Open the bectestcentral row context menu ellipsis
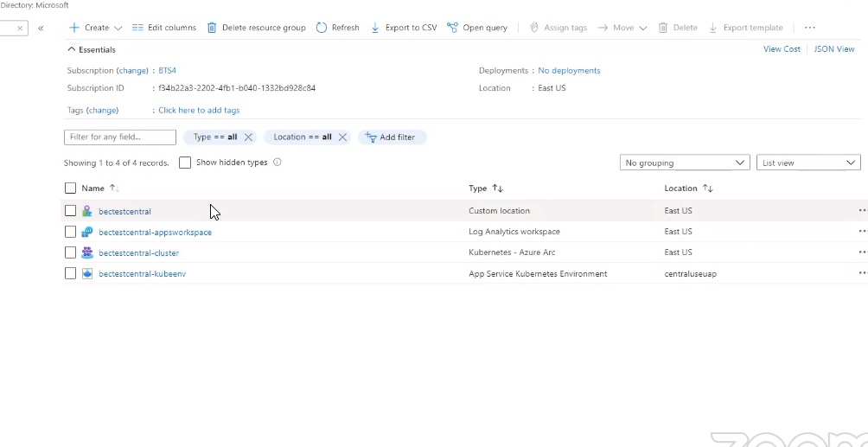This screenshot has height=447, width=868. point(862,210)
